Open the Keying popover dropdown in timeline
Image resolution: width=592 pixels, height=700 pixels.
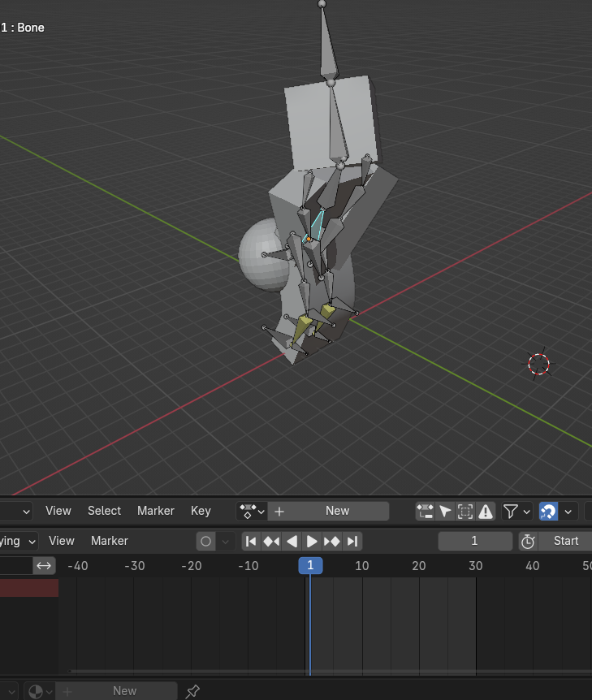pyautogui.click(x=19, y=541)
